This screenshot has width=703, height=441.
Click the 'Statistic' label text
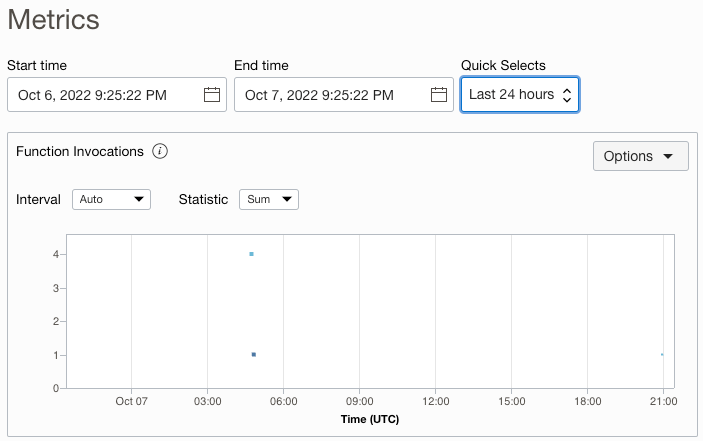[x=203, y=199]
